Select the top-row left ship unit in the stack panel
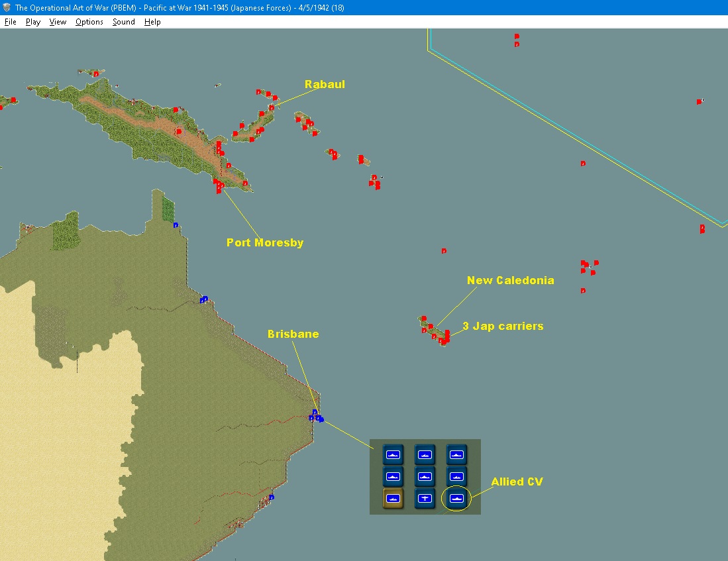 coord(393,454)
